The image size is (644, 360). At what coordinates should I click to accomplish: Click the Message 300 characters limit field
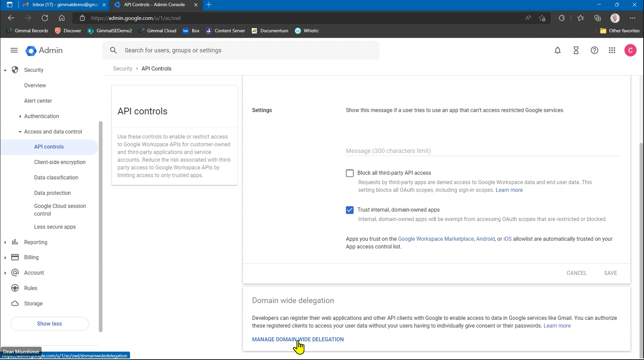click(x=483, y=151)
